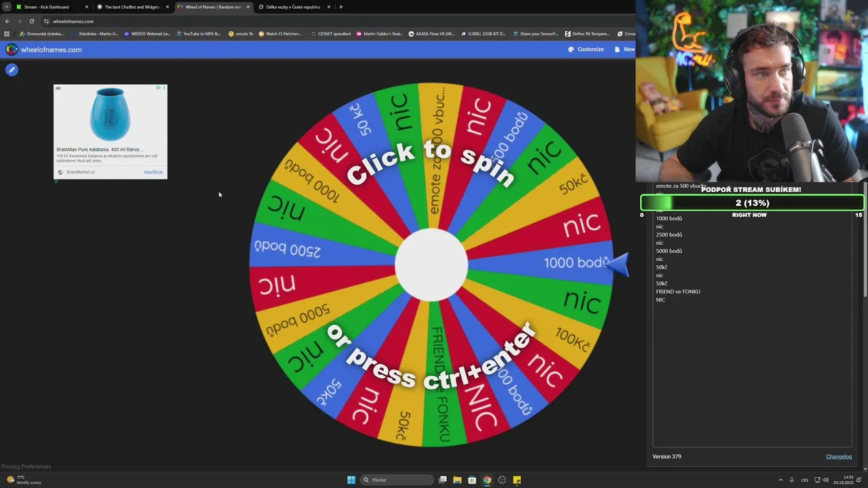Open the weather widget showing Mostly sunny
Image resolution: width=868 pixels, height=488 pixels.
(24, 480)
